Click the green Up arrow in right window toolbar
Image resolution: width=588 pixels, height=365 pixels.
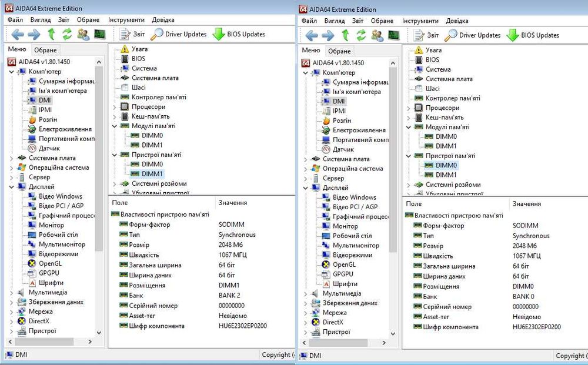point(345,35)
